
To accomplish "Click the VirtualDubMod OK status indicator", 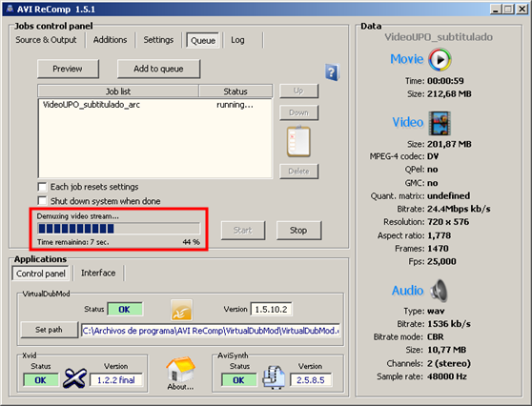I will pyautogui.click(x=125, y=310).
